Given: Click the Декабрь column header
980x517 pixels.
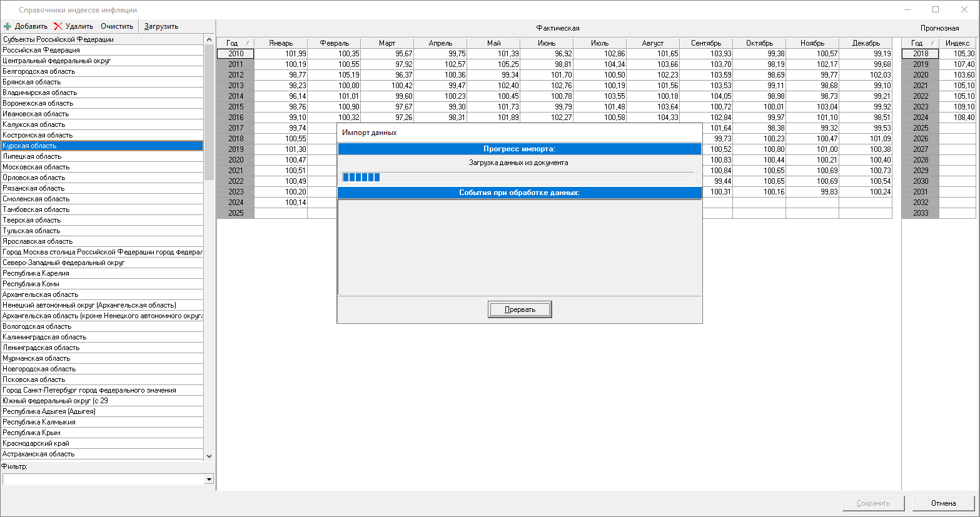Looking at the screenshot, I should (x=866, y=43).
